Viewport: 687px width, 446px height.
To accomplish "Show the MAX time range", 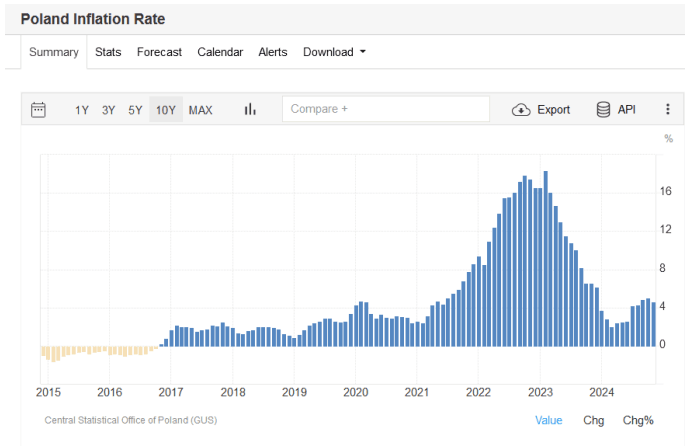I will (x=200, y=110).
